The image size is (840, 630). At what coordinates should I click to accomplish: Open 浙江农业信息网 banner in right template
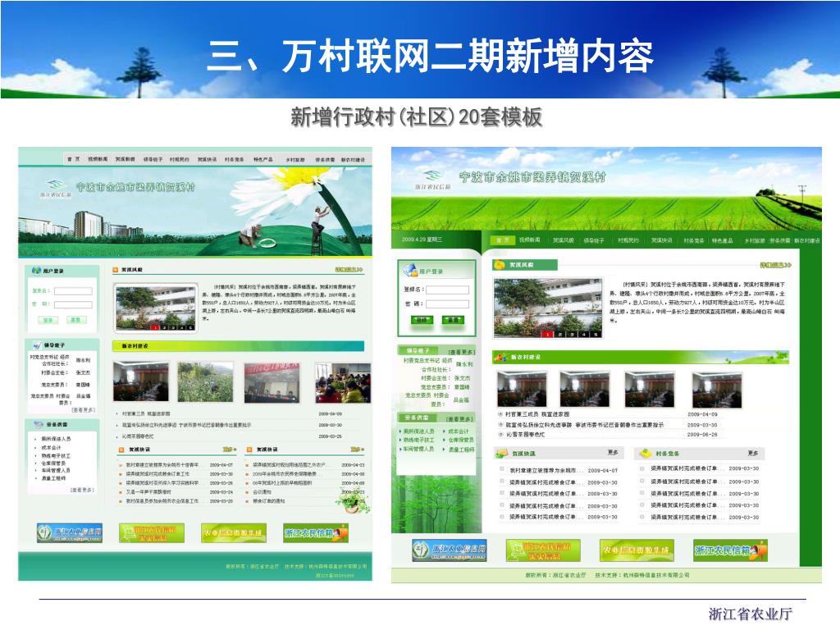pyautogui.click(x=449, y=550)
